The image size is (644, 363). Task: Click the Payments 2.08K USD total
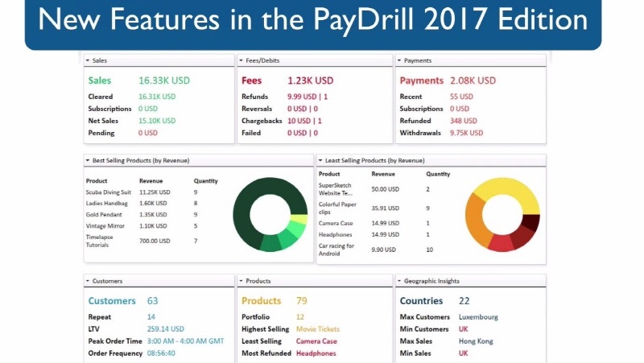click(473, 80)
